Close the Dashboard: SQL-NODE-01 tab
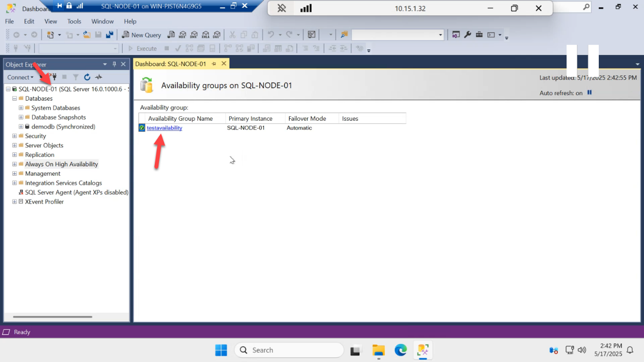This screenshot has width=644, height=362. [x=224, y=64]
